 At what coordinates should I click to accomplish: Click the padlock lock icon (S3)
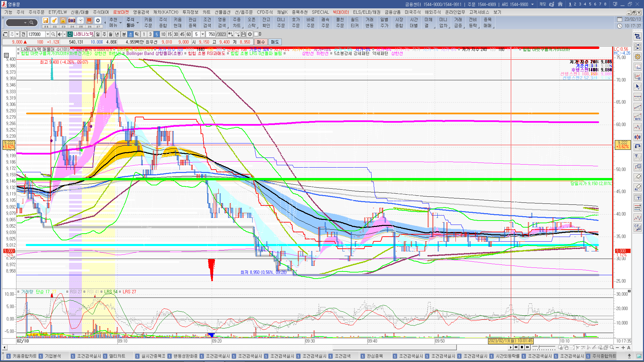coord(63,21)
